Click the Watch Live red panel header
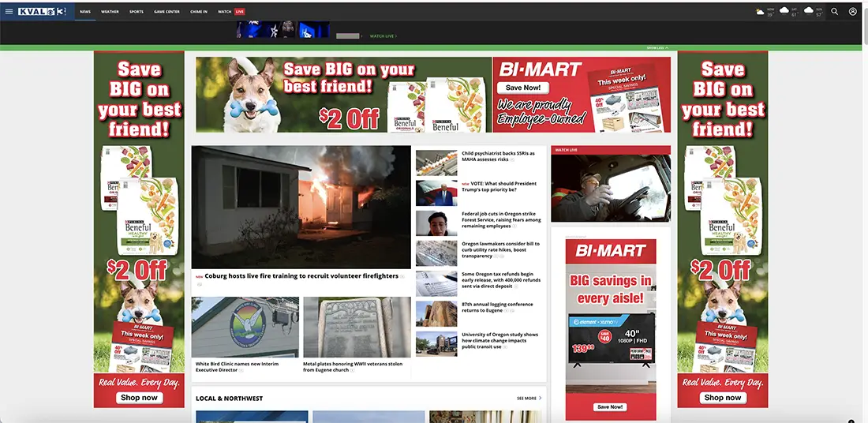The height and width of the screenshot is (423, 868). tap(611, 150)
